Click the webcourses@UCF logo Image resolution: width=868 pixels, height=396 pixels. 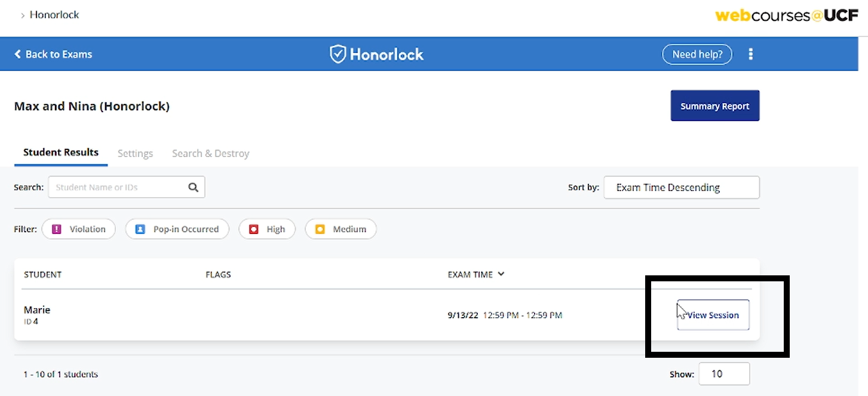click(x=787, y=16)
